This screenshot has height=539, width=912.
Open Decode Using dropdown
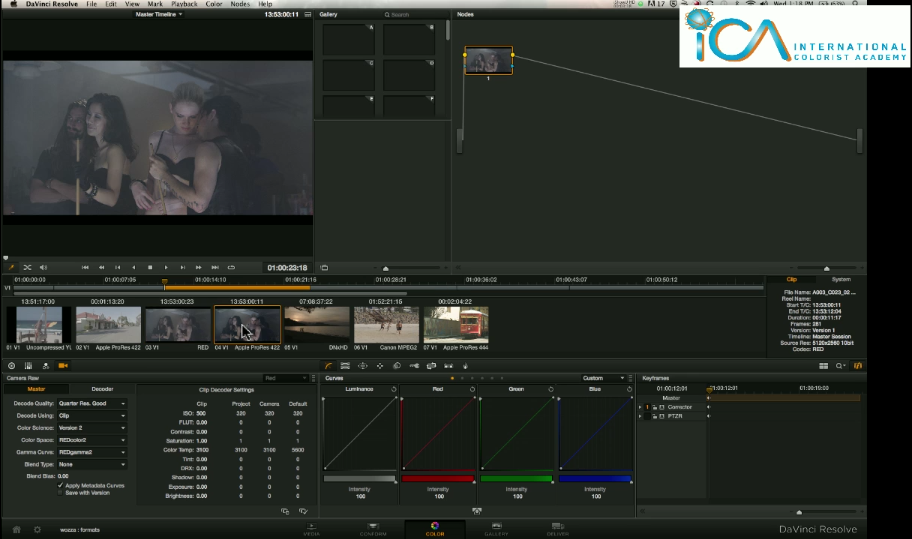coord(92,416)
